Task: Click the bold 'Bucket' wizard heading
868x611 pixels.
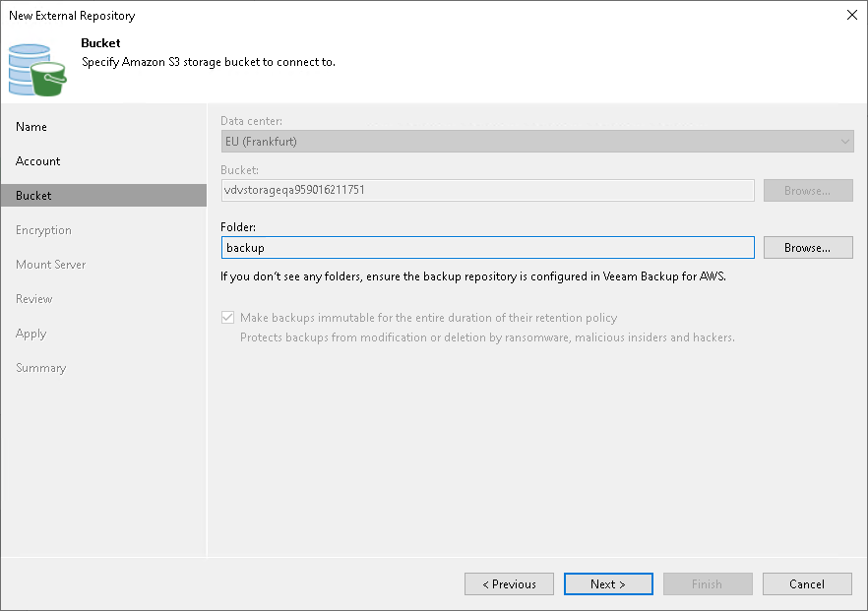Action: [x=100, y=43]
